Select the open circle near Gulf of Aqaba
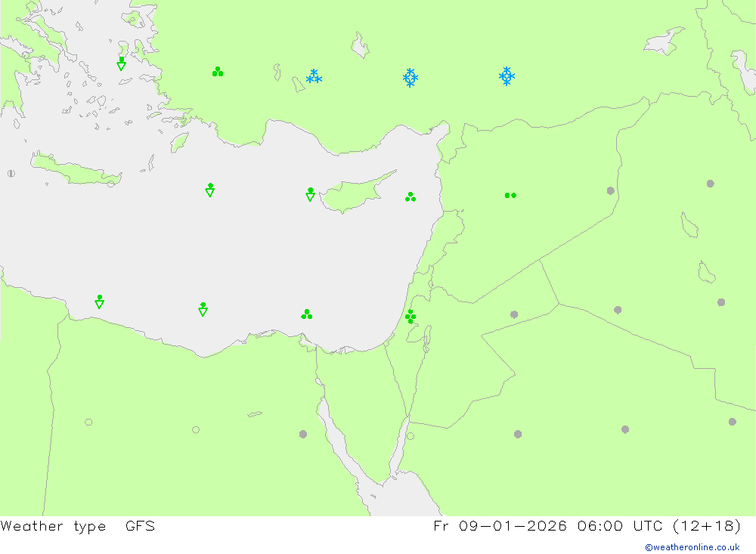The image size is (756, 554). click(411, 436)
